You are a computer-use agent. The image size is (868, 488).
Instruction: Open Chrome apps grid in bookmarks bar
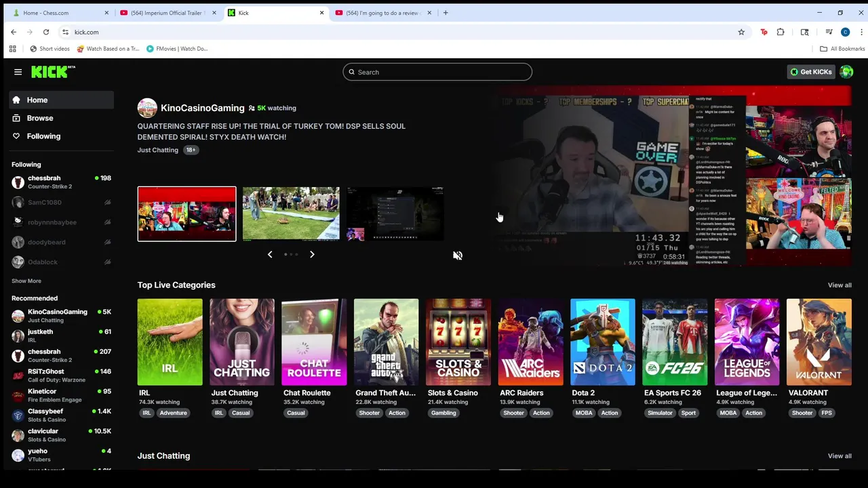point(12,49)
